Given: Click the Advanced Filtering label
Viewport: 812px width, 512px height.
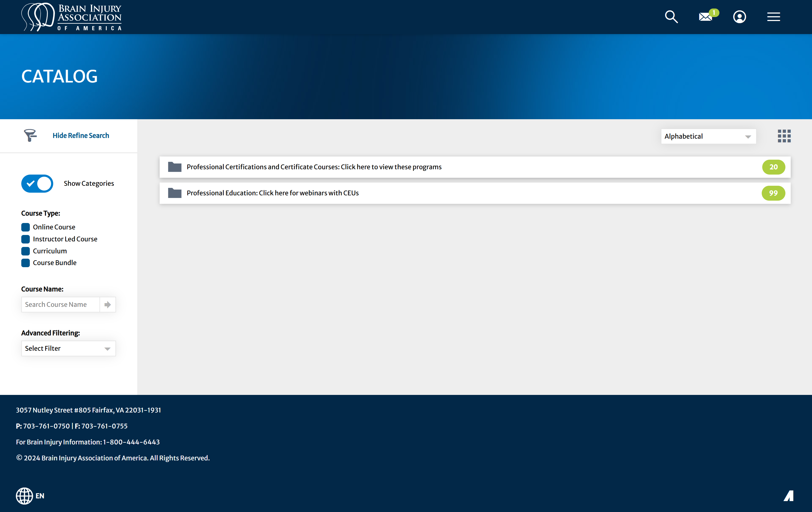Looking at the screenshot, I should 51,333.
